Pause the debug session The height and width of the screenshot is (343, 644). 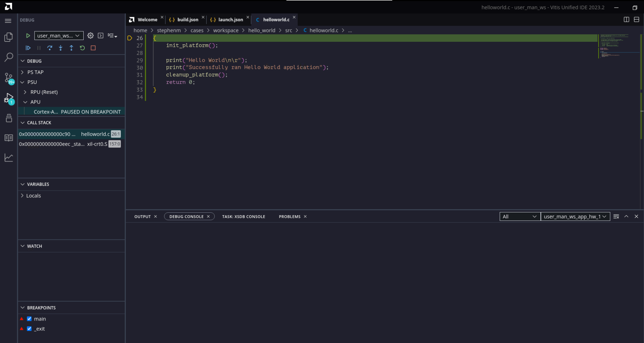39,48
